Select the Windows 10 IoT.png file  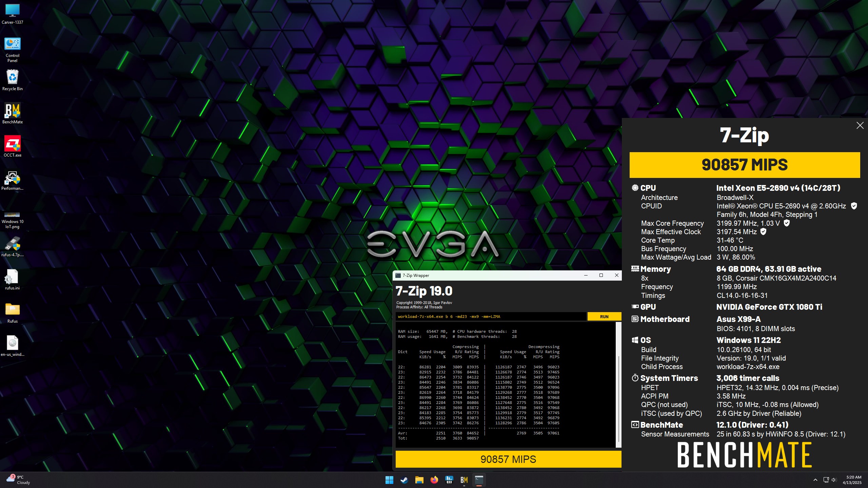[13, 220]
